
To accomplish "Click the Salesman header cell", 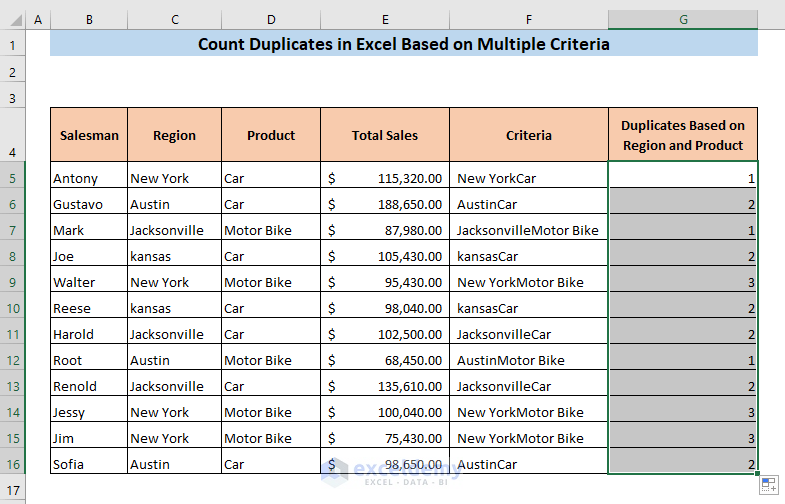I will [89, 135].
